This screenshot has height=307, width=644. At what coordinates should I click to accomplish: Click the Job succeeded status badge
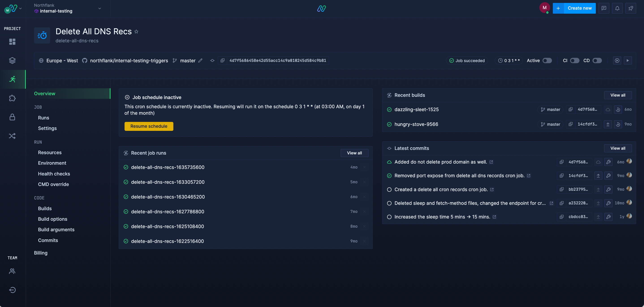click(x=467, y=61)
